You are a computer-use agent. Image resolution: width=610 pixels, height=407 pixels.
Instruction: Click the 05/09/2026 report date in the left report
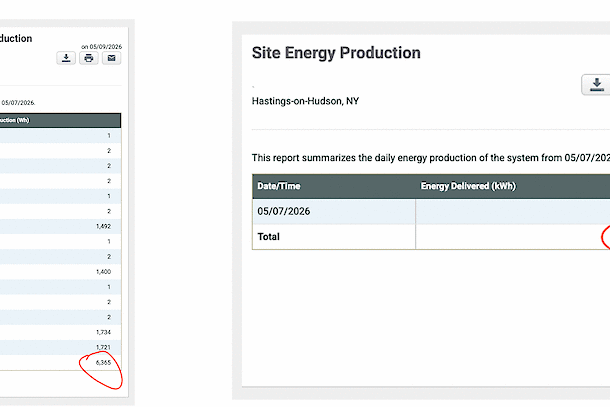[106, 47]
